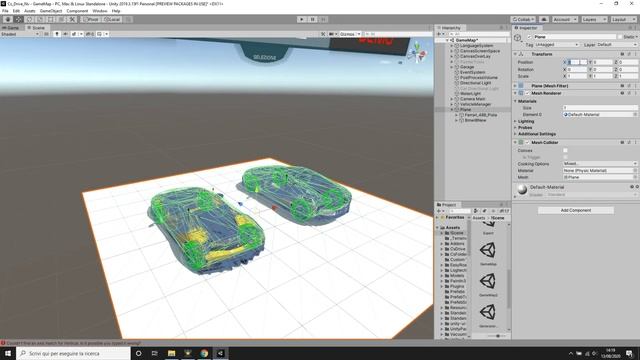Click the Play button
This screenshot has height=360, width=640.
click(302, 19)
